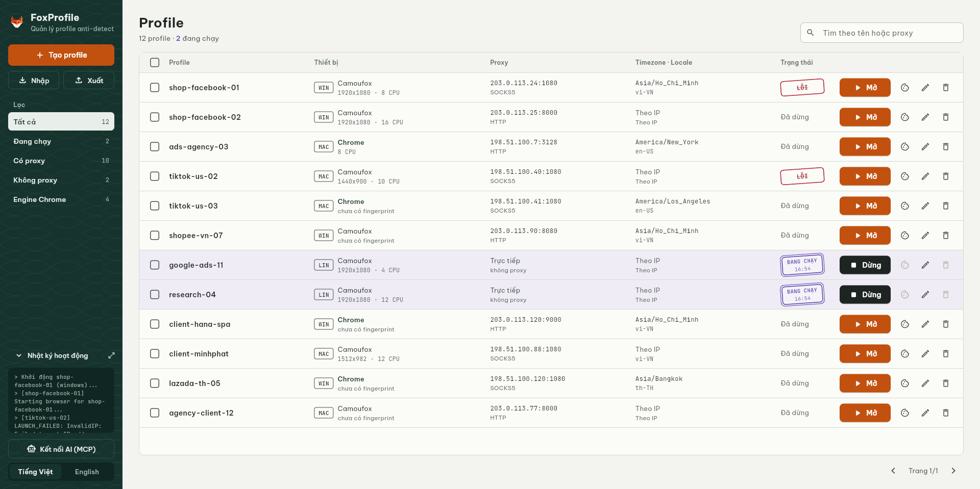Select the client-minhphat row checkbox
The height and width of the screenshot is (489, 980).
155,354
